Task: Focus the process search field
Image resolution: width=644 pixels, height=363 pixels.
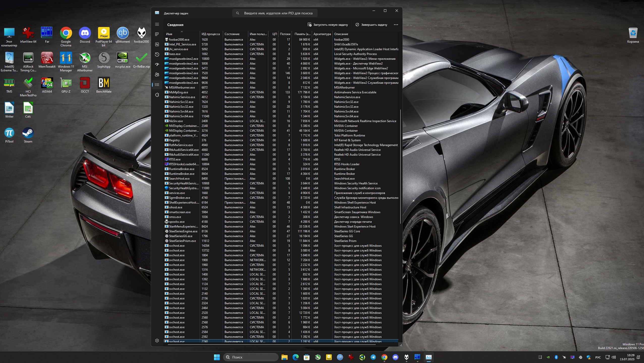Action: pyautogui.click(x=278, y=13)
